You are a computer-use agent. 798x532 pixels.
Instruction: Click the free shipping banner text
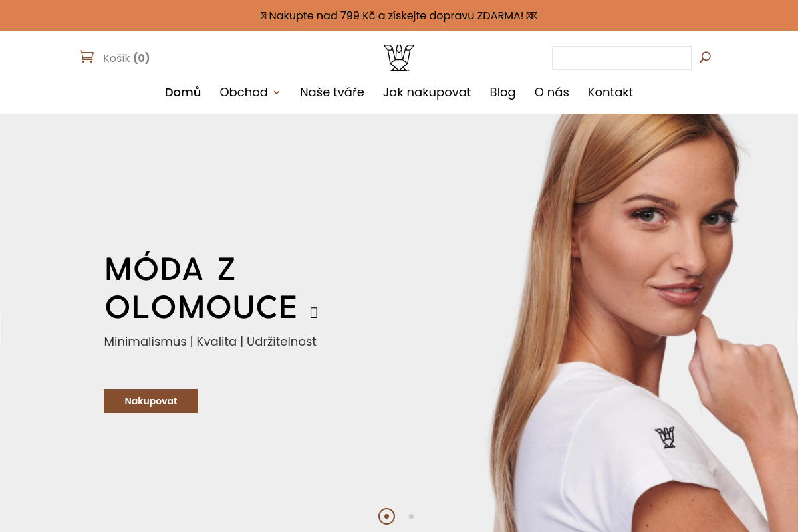399,15
